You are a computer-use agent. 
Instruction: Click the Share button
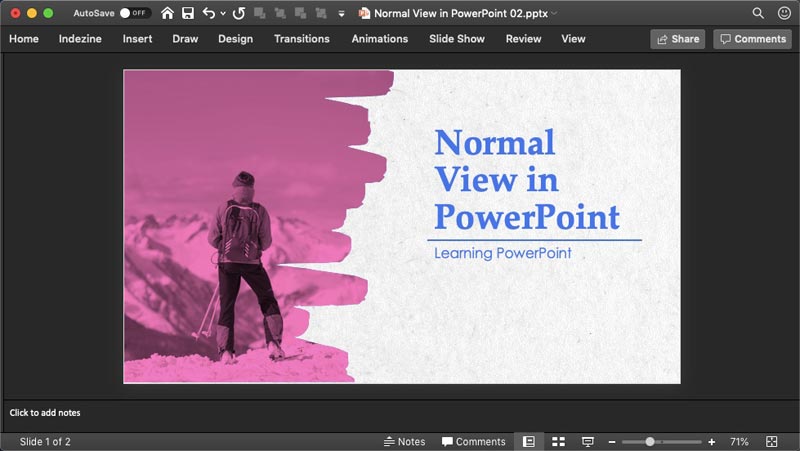coord(677,39)
